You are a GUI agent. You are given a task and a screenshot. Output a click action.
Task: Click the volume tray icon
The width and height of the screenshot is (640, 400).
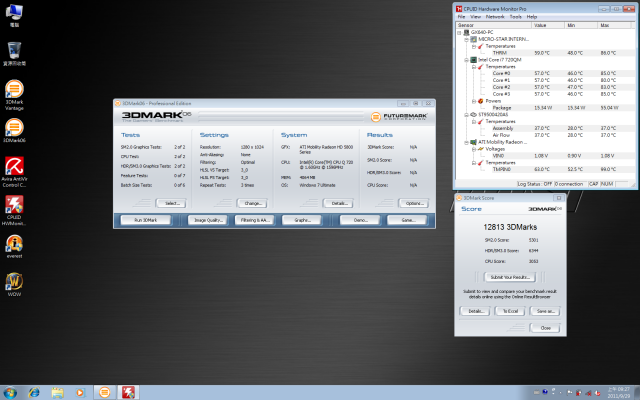[x=598, y=393]
